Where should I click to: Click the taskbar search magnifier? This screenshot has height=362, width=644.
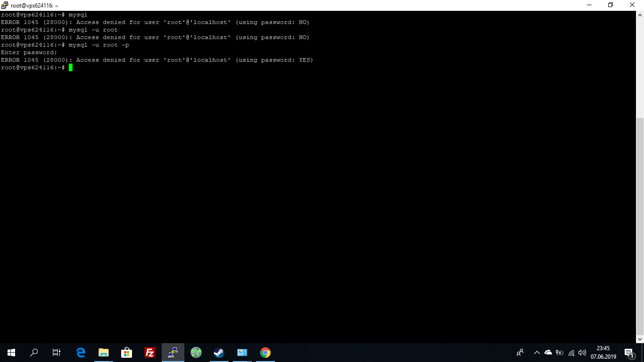pyautogui.click(x=34, y=353)
